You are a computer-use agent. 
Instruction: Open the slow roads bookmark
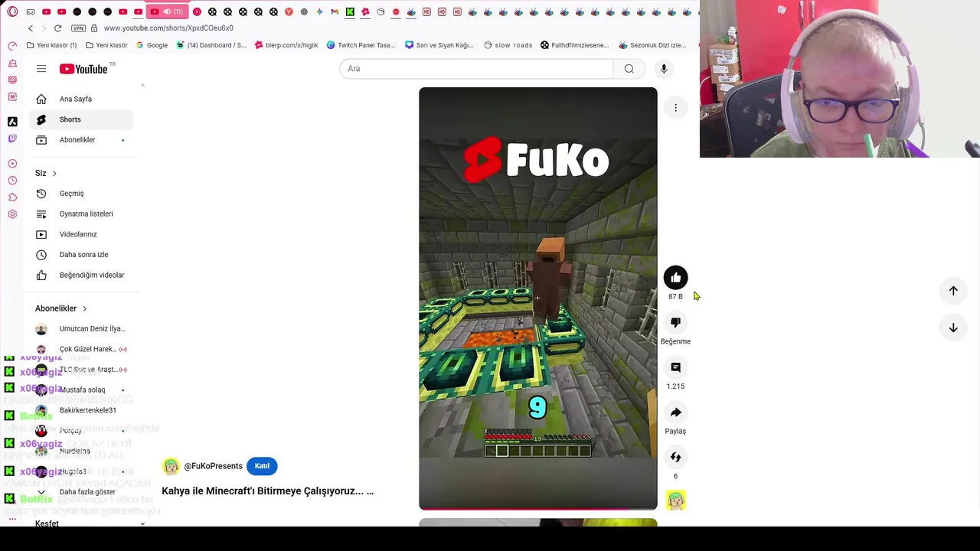(x=508, y=45)
